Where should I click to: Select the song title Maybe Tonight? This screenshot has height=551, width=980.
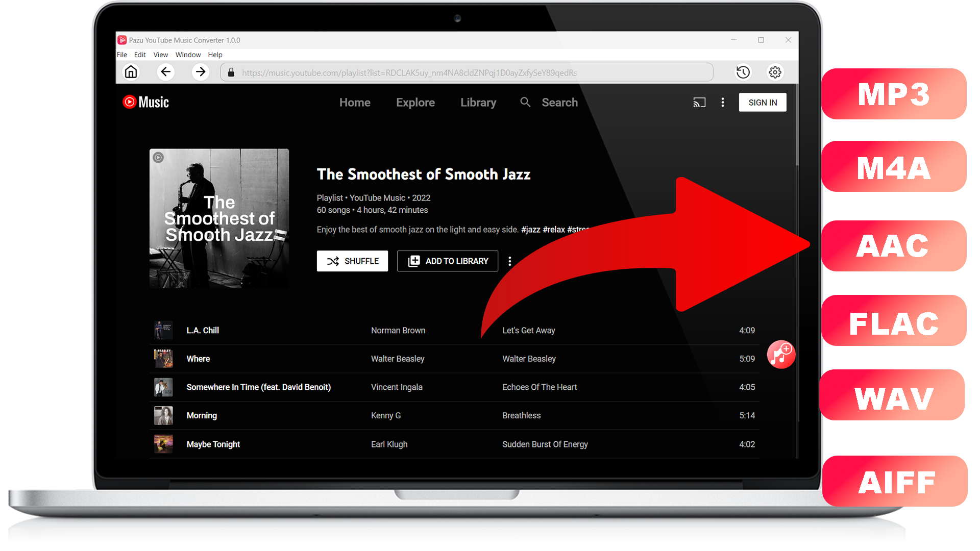click(x=213, y=444)
